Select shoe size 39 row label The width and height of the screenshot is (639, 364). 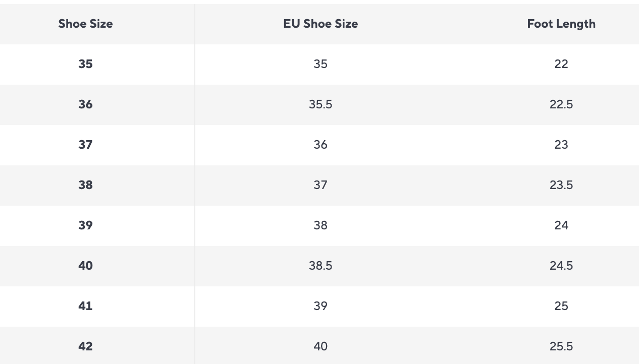pos(85,225)
